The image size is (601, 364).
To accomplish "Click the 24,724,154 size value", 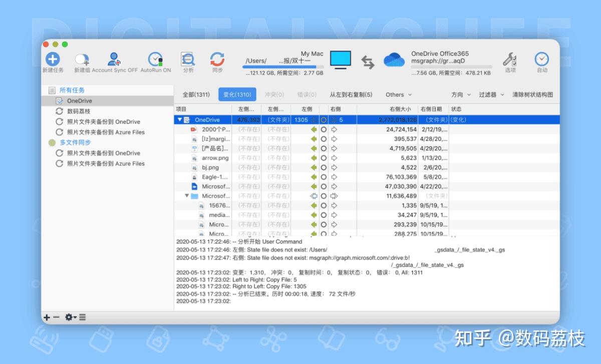I will pos(401,129).
